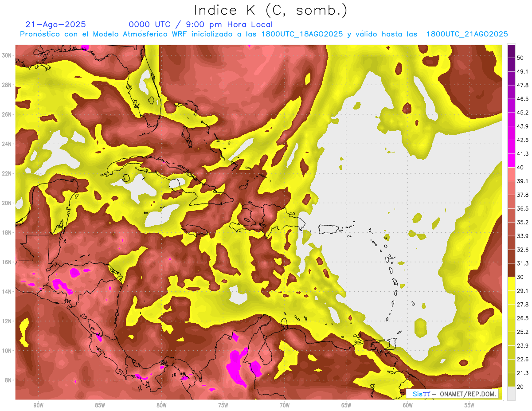
Task: Click the colorbar value '35.2'
Action: coord(523,222)
